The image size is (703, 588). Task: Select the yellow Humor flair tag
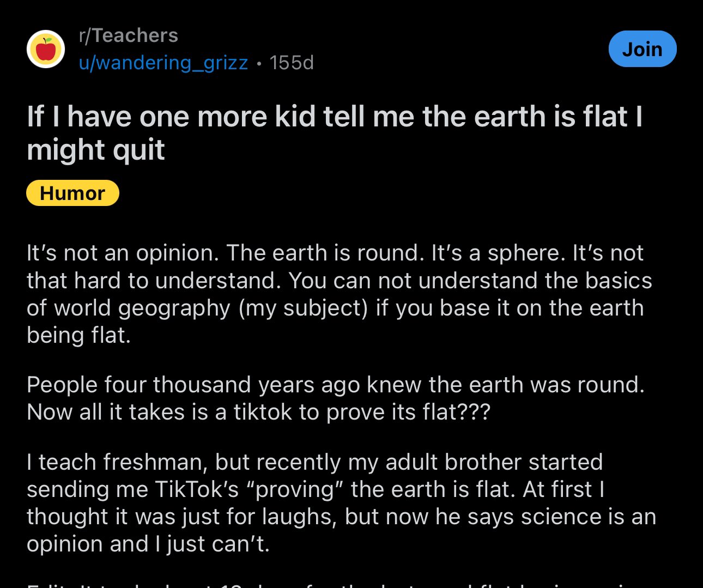[72, 193]
